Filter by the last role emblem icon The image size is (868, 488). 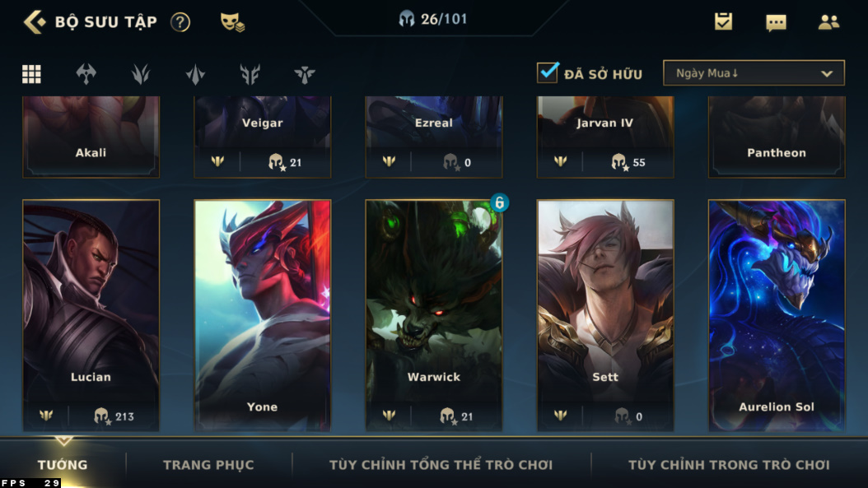pos(305,74)
